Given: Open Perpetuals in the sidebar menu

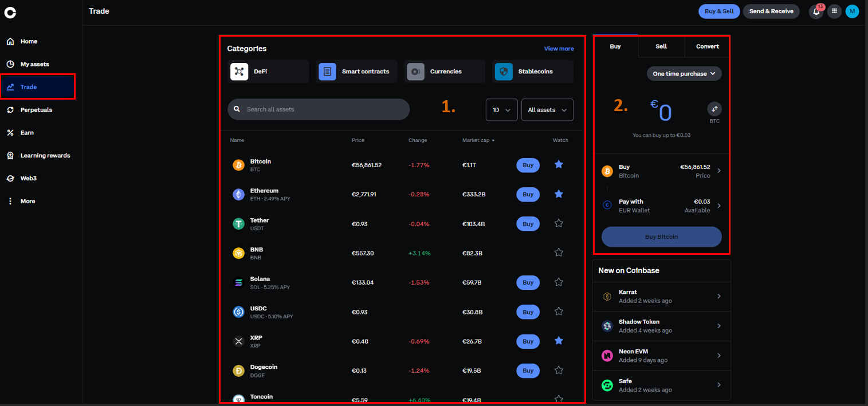Looking at the screenshot, I should tap(36, 110).
